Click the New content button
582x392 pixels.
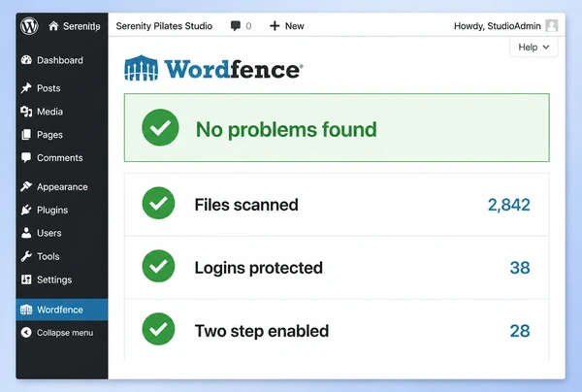coord(287,26)
